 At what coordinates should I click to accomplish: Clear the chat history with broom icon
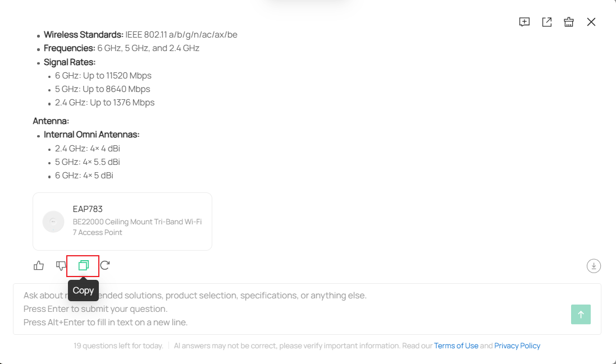pos(569,22)
